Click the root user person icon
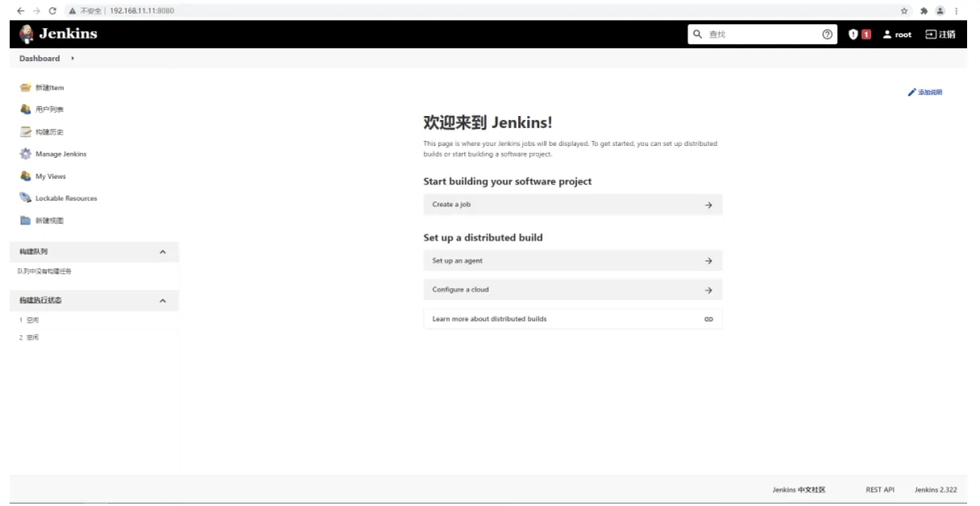 [887, 35]
